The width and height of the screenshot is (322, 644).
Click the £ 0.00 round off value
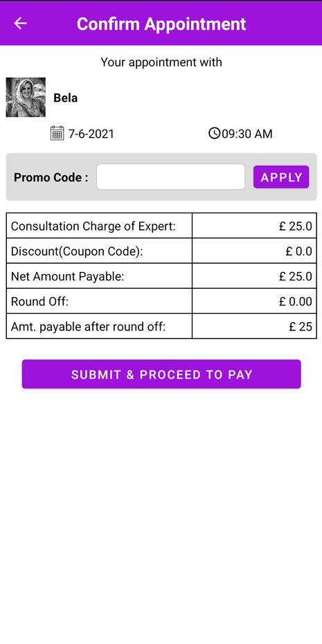click(x=295, y=301)
